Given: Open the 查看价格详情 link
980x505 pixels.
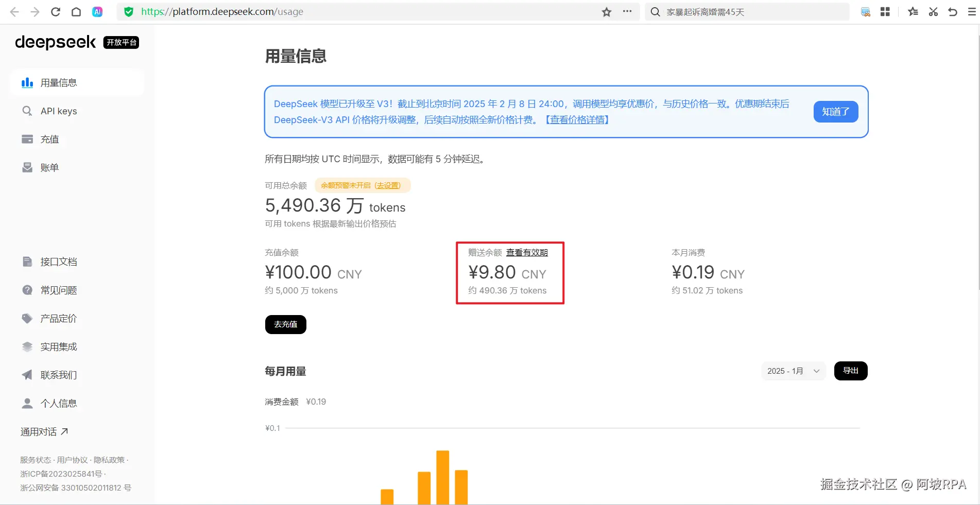Looking at the screenshot, I should pos(577,120).
